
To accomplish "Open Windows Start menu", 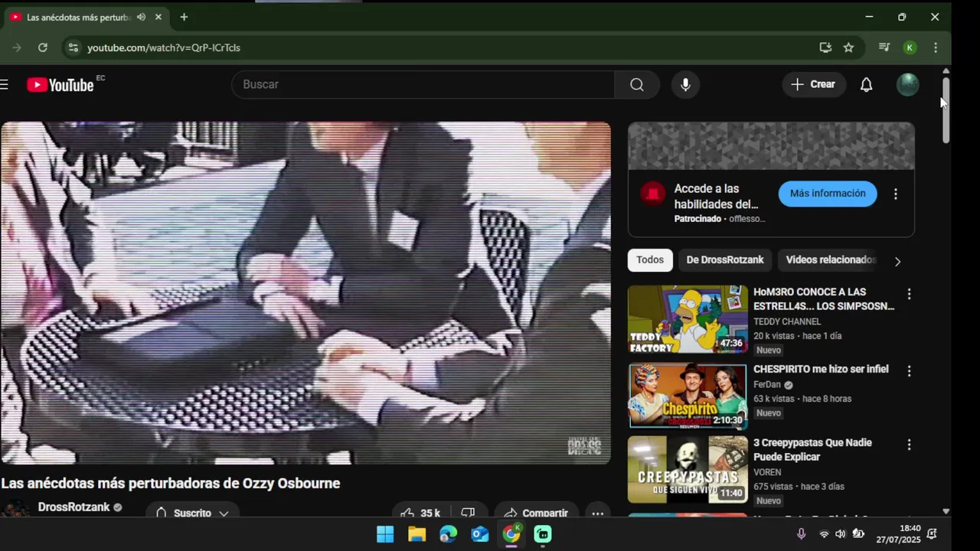I will [x=385, y=534].
